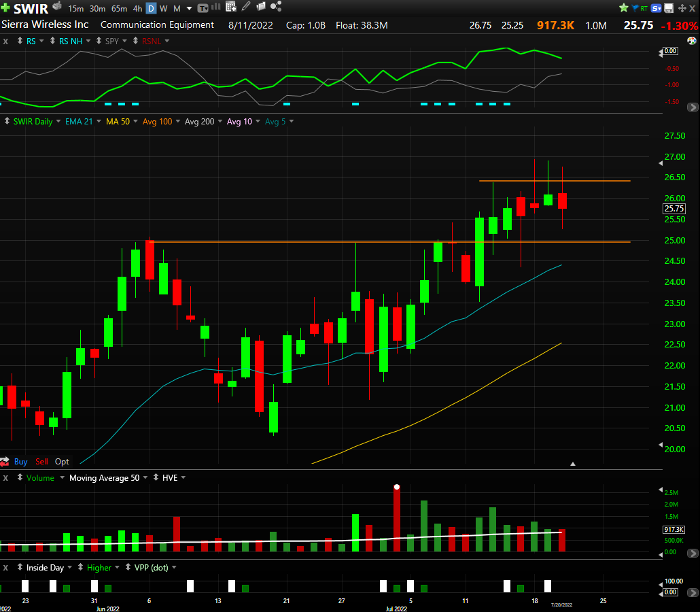The image size is (700, 612).
Task: Click the 25.75 current price label on scale
Action: (x=674, y=208)
